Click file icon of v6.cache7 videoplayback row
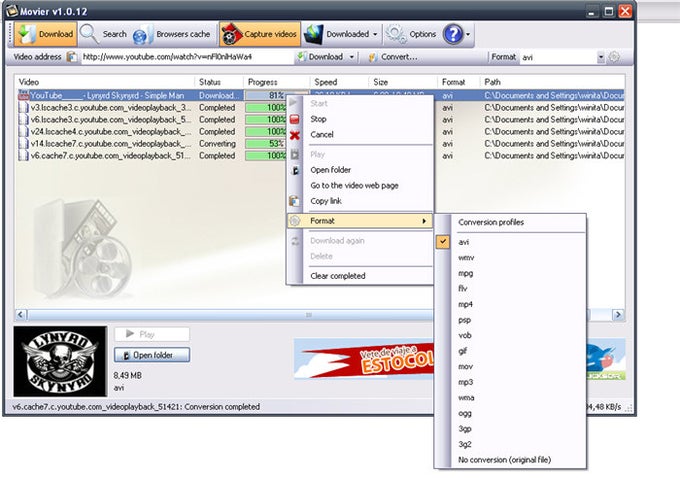The image size is (680, 478). point(23,156)
